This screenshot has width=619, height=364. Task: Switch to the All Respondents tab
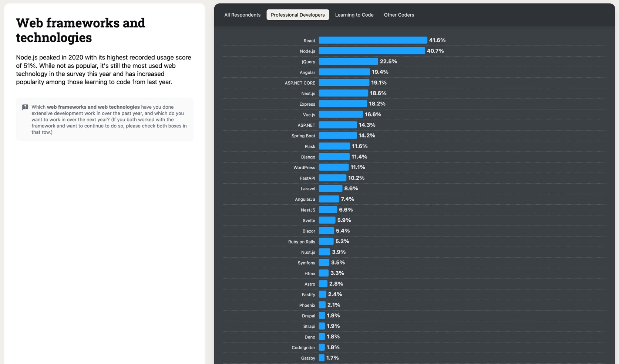click(242, 15)
